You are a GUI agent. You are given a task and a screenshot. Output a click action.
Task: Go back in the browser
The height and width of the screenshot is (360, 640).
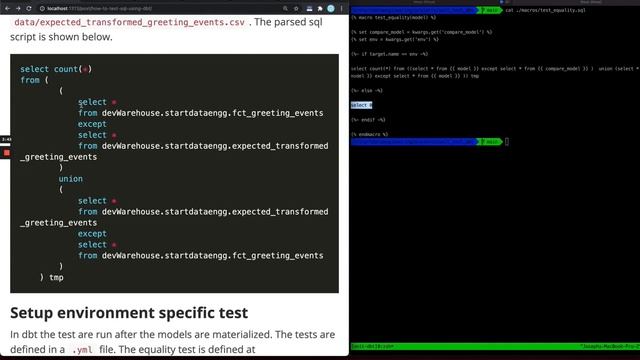[7, 8]
